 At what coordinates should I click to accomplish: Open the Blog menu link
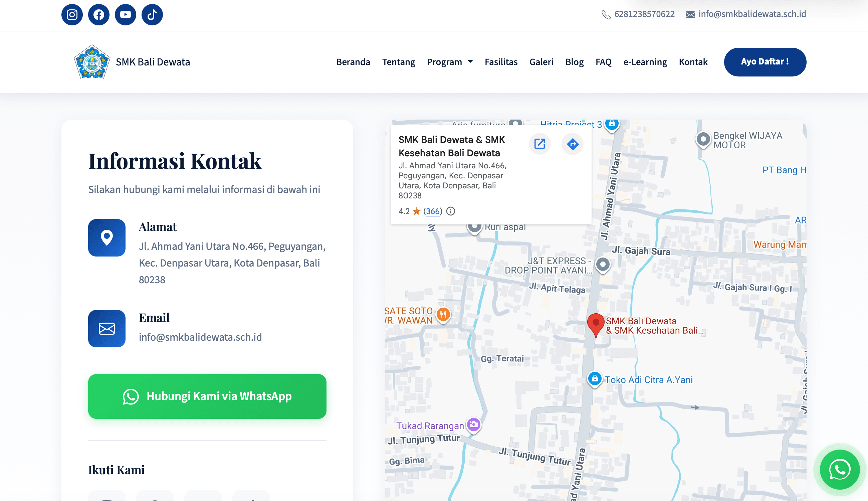[575, 62]
